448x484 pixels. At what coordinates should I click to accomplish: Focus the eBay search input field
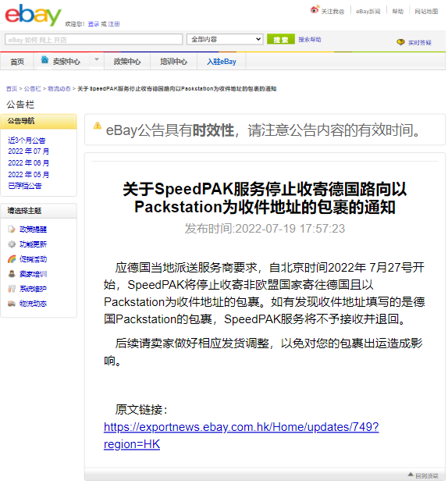pos(94,40)
